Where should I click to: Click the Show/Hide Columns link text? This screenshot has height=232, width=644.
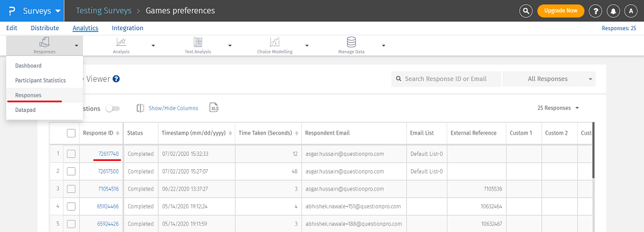[x=174, y=108]
